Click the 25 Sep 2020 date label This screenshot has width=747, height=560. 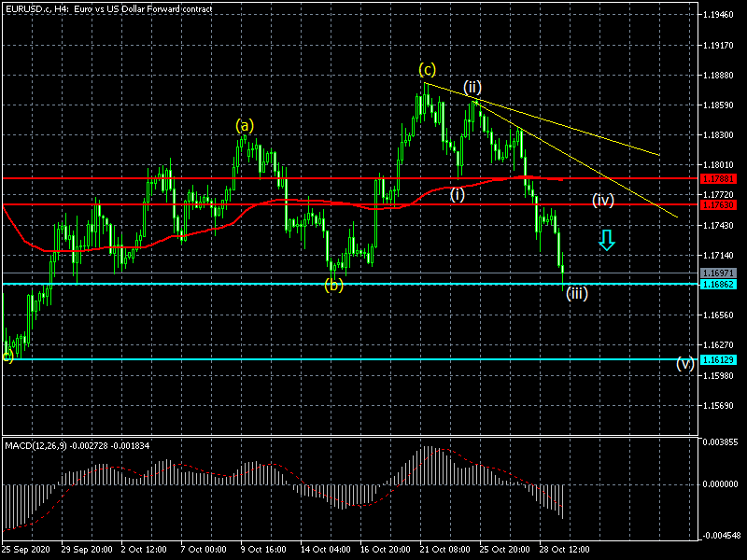26,550
